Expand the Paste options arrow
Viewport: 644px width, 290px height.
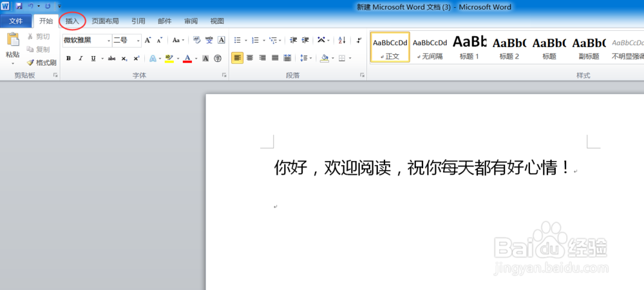(x=12, y=64)
